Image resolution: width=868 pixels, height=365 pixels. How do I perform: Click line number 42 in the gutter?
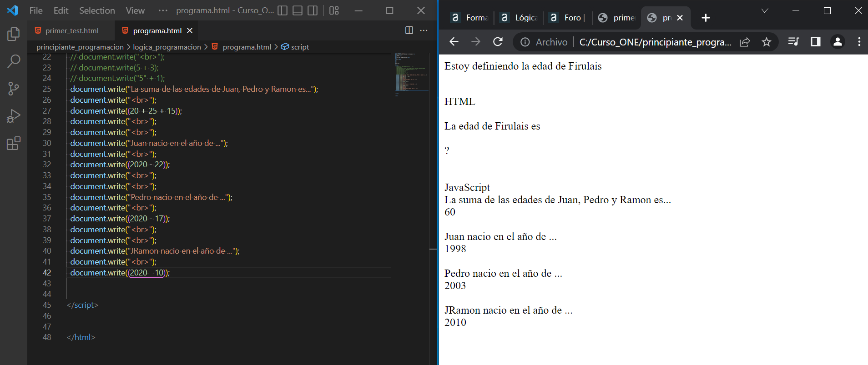pyautogui.click(x=47, y=273)
